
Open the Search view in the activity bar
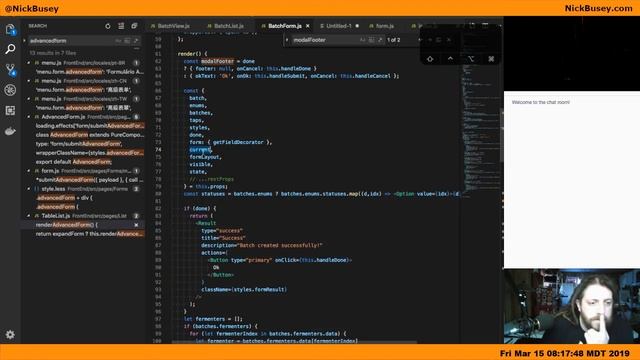(10, 49)
